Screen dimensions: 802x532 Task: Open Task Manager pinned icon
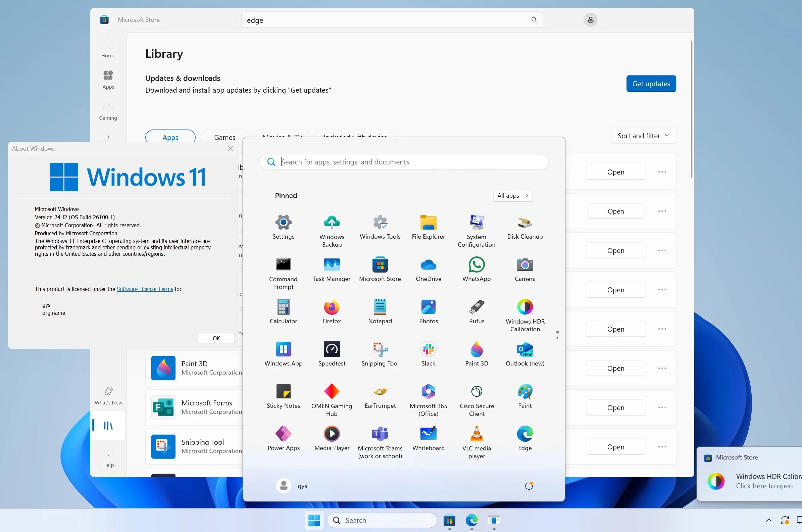coord(332,270)
